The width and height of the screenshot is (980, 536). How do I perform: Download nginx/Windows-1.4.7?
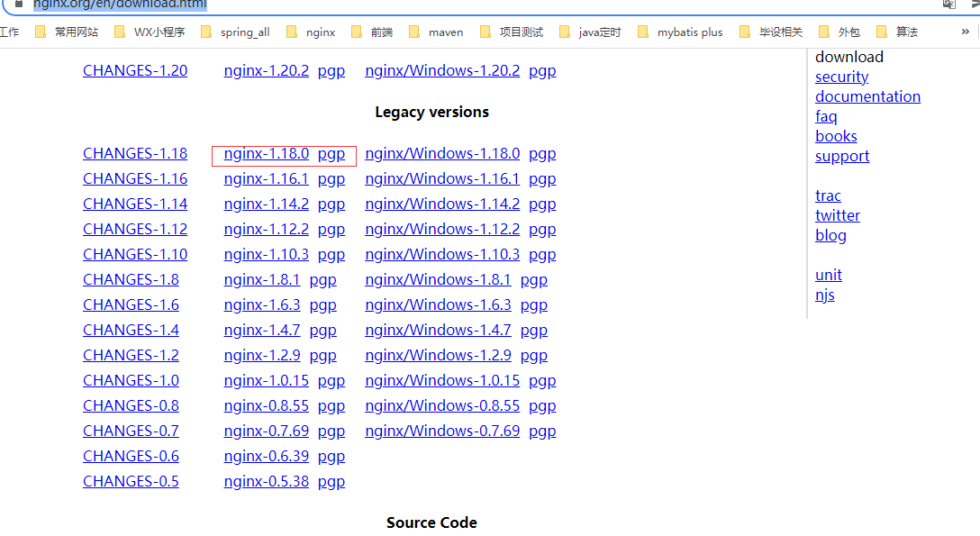tap(438, 330)
